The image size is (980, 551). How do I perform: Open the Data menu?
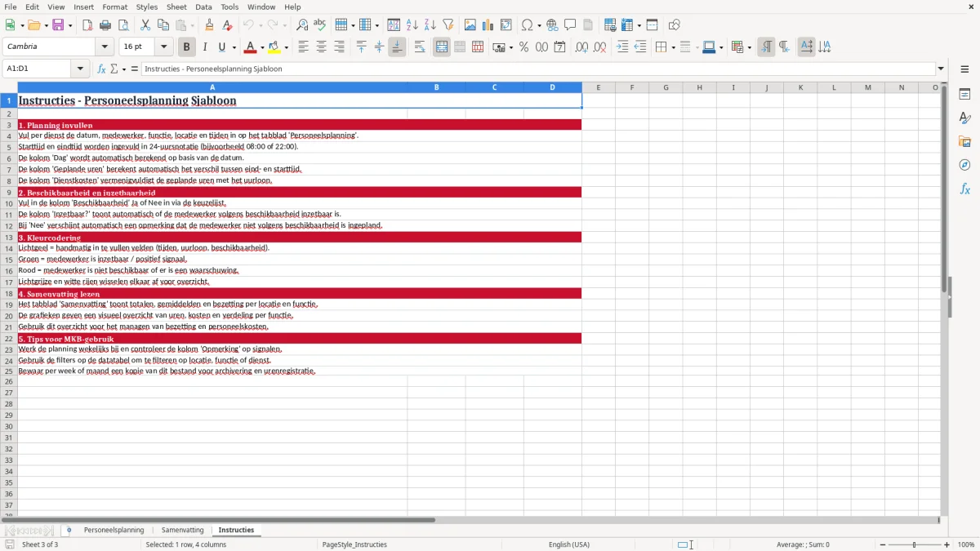[203, 7]
